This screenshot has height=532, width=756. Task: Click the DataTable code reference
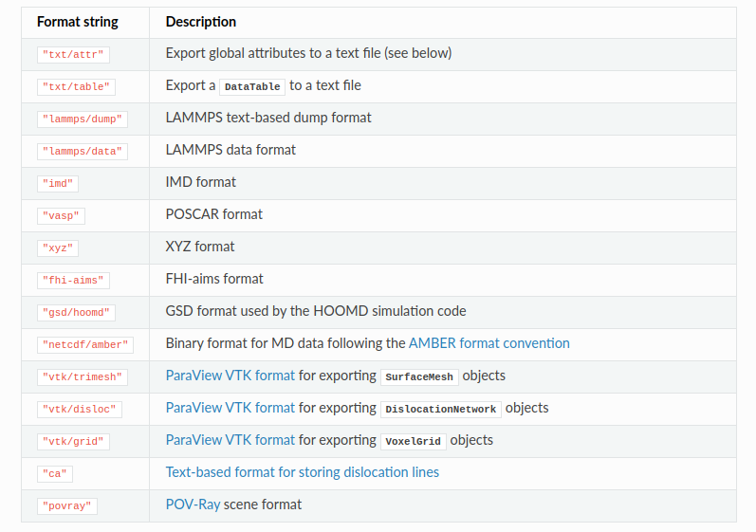[x=253, y=86]
